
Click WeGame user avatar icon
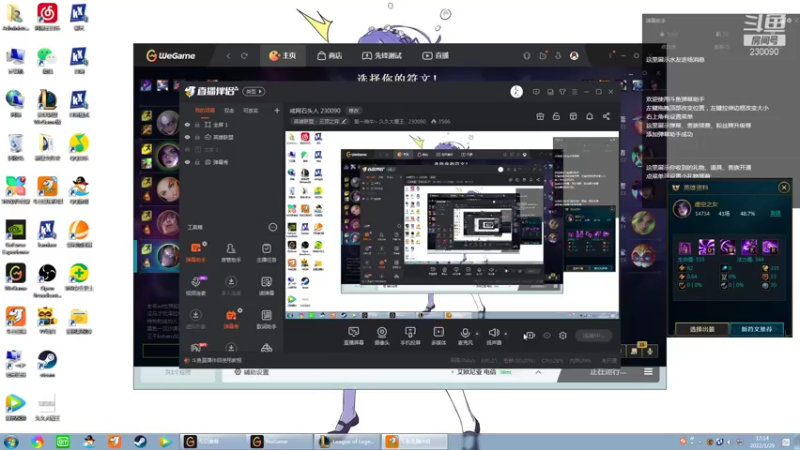point(574,56)
